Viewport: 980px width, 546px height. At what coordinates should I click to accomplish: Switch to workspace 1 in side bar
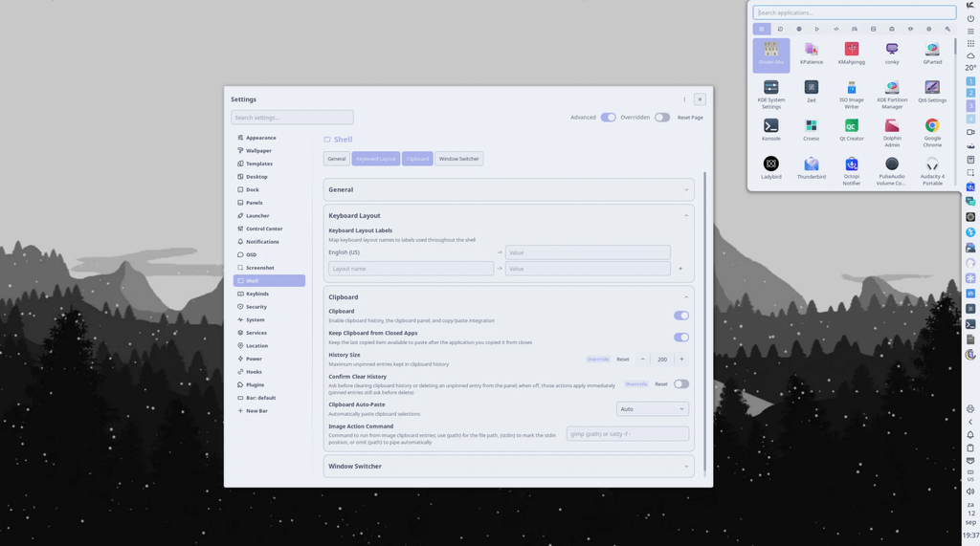point(970,81)
